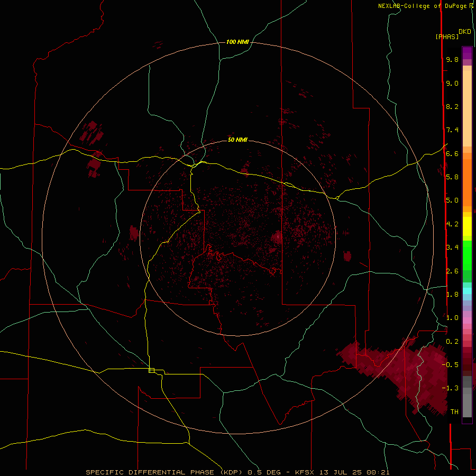Viewport: 476px width, 476px height.
Task: Click the -0.5 scale value
Action: pyautogui.click(x=451, y=364)
